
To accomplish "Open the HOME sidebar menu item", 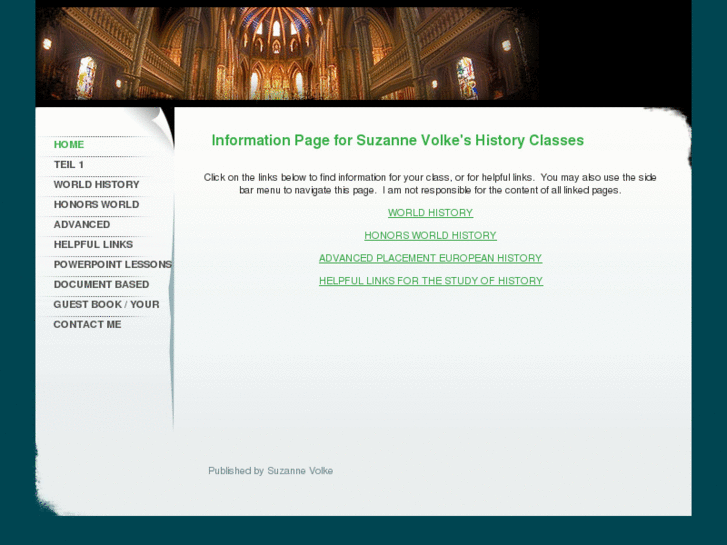I will 69,145.
